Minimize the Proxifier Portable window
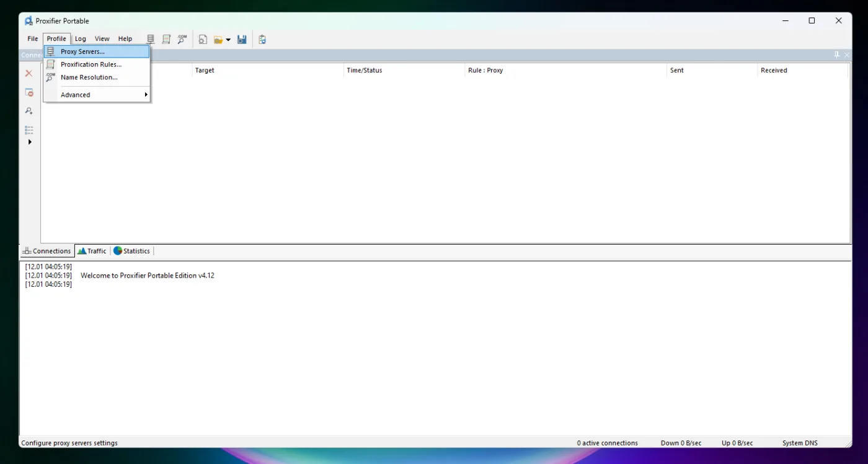868x464 pixels. pyautogui.click(x=786, y=20)
